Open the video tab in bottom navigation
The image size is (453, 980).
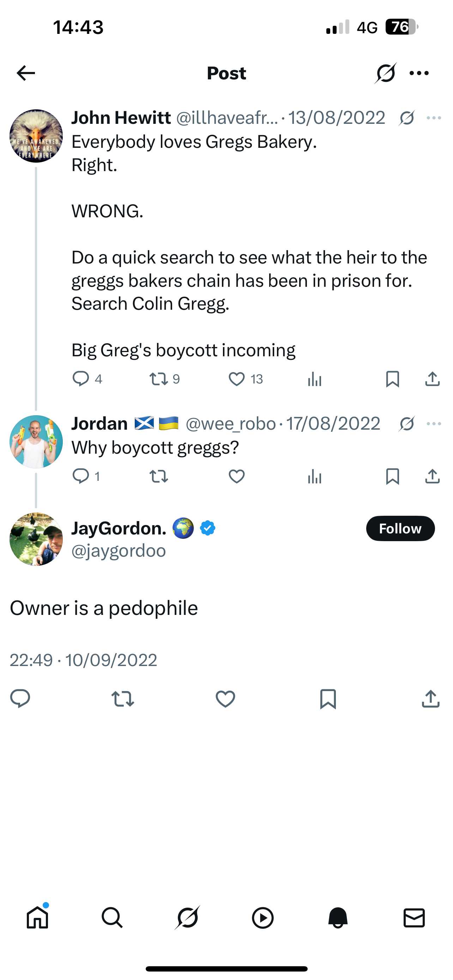pos(263,918)
